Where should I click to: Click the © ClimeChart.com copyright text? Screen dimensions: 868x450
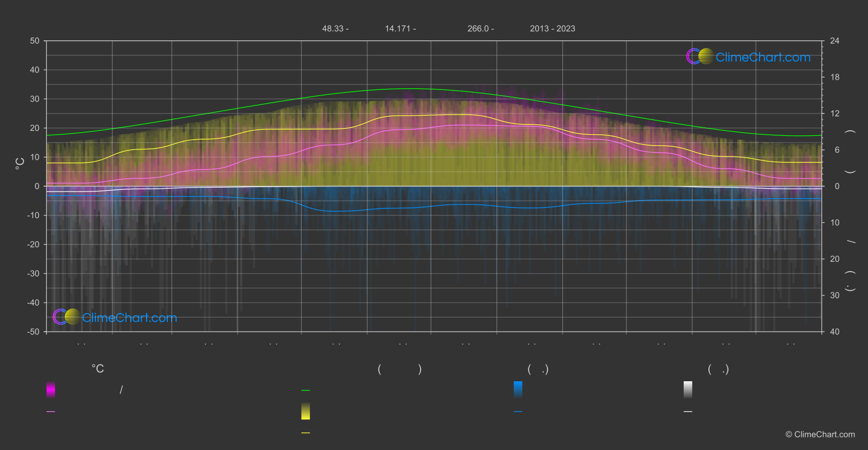[x=820, y=434]
